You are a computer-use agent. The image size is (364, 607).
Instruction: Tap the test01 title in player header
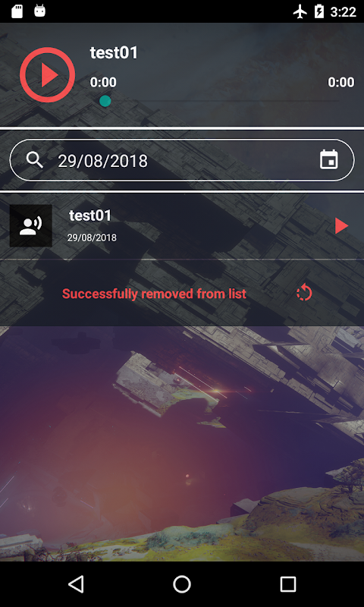click(x=114, y=52)
